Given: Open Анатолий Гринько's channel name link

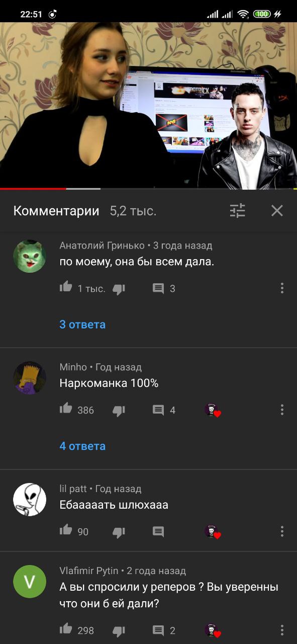Looking at the screenshot, I should click(103, 246).
